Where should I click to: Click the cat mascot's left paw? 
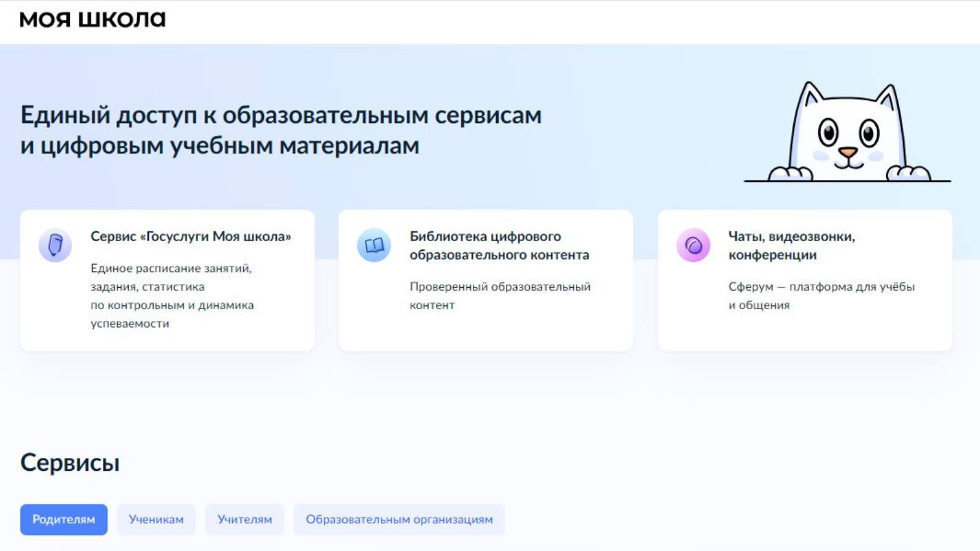click(790, 173)
